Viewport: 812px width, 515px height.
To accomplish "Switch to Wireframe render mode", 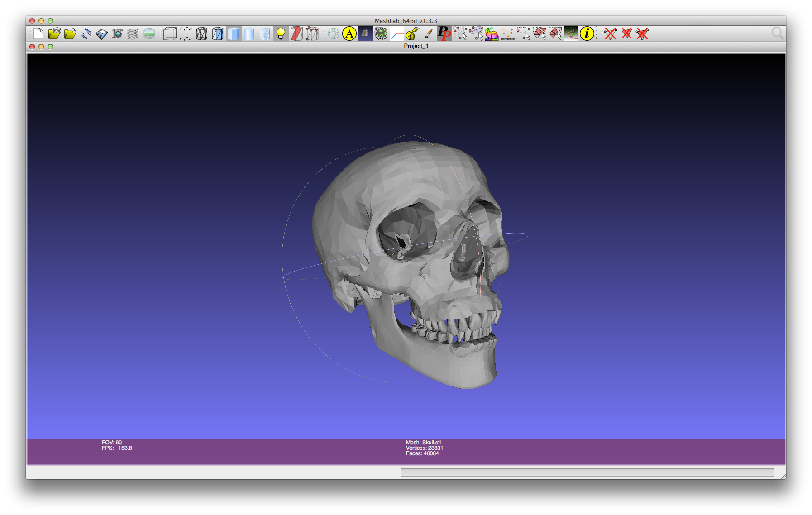I will click(202, 33).
